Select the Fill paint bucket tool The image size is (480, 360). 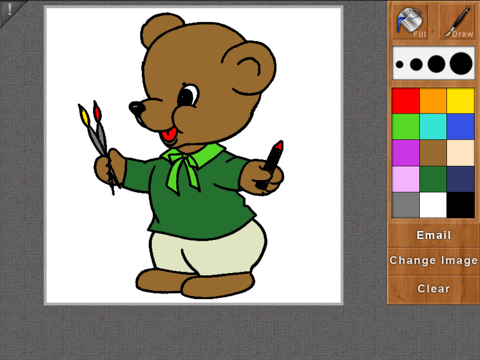(410, 22)
